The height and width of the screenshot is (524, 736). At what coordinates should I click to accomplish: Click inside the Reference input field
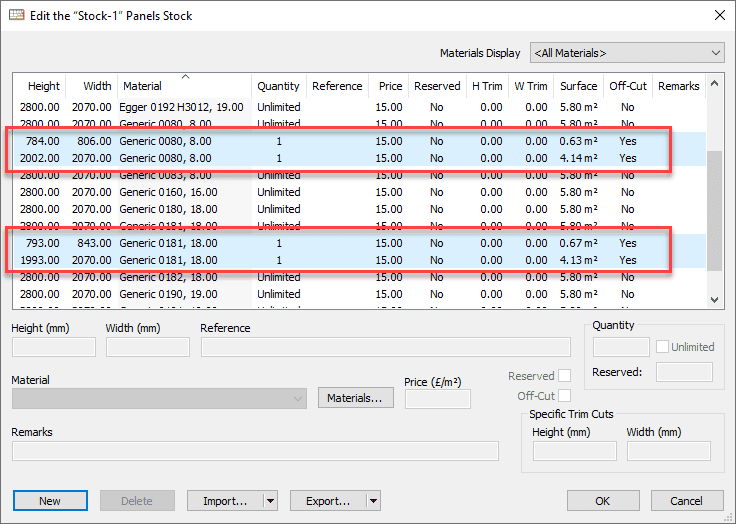click(385, 347)
